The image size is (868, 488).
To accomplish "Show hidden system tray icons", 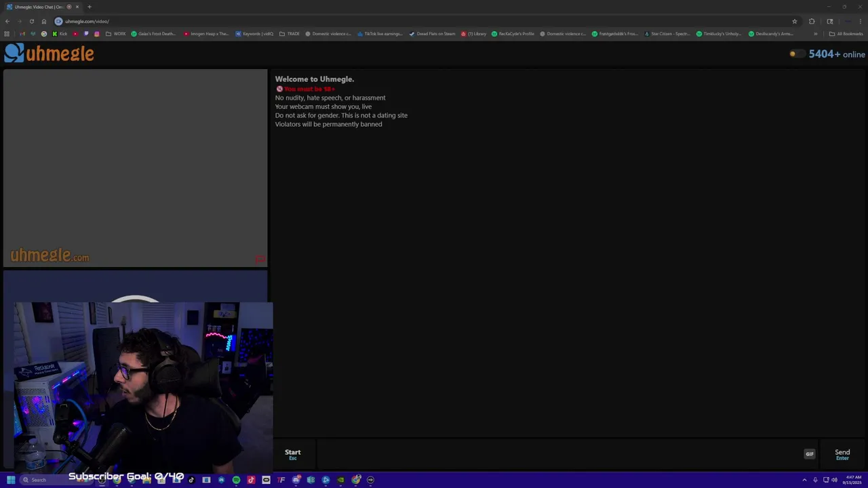I will pos(805,480).
